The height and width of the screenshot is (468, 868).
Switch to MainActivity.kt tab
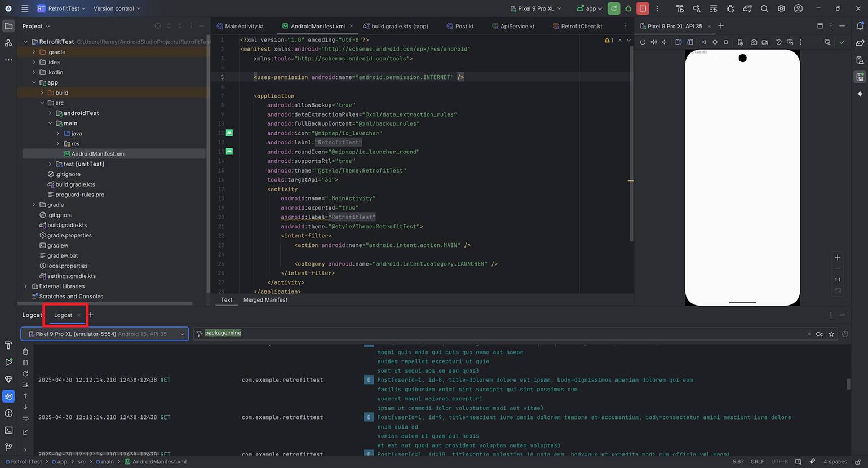pos(240,26)
